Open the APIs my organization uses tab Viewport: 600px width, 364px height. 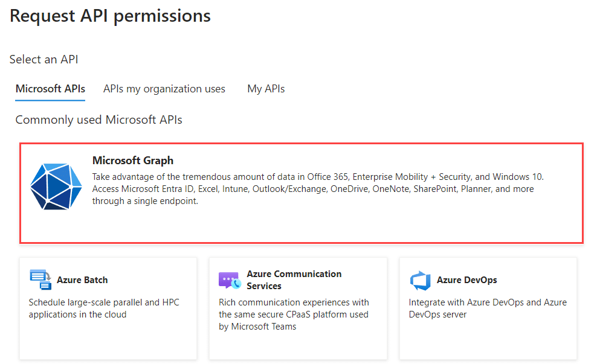[164, 89]
